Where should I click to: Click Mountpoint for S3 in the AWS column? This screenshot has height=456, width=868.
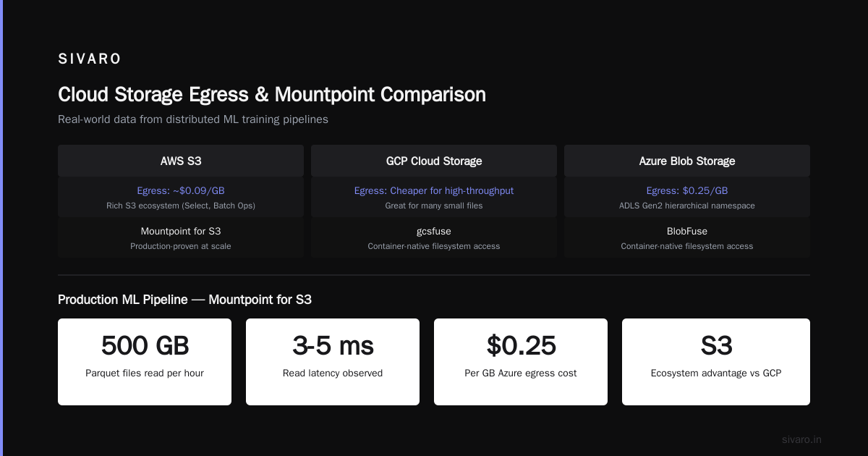pos(181,232)
